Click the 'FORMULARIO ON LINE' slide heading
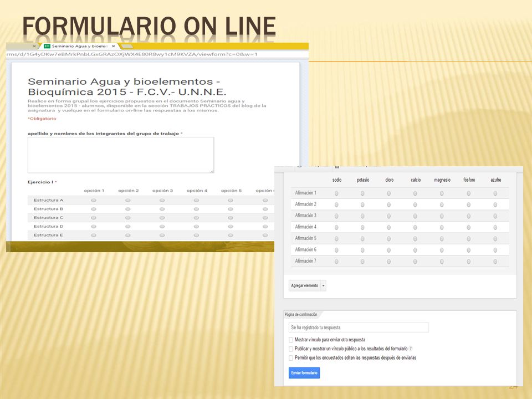The height and width of the screenshot is (399, 532). pos(149,27)
